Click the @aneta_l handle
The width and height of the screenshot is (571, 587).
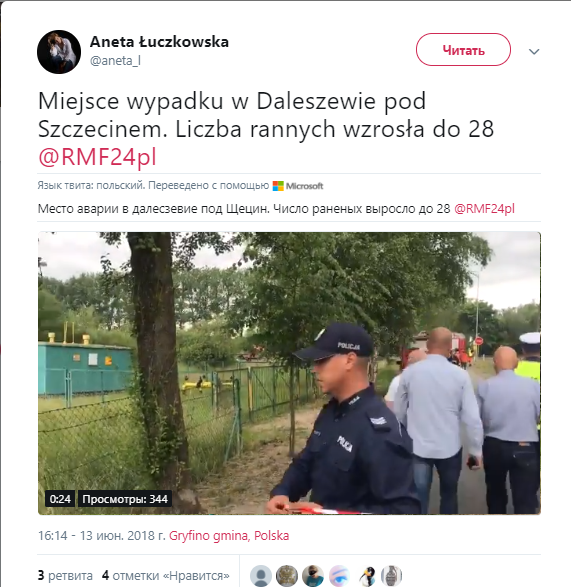[115, 61]
